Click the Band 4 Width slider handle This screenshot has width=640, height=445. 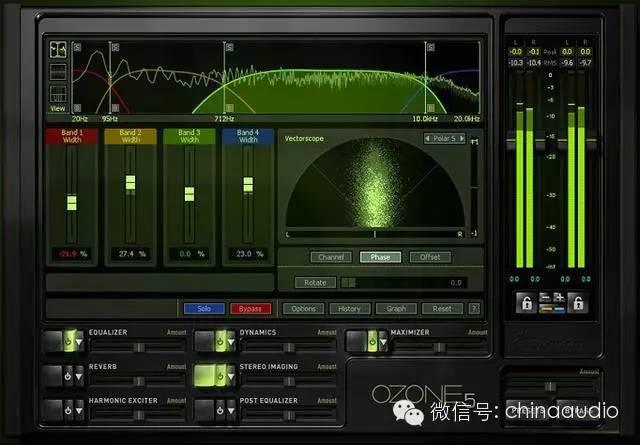248,185
